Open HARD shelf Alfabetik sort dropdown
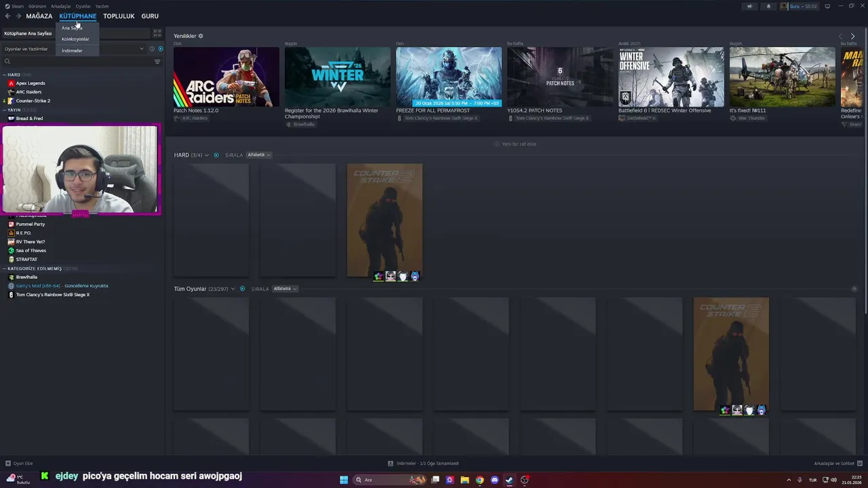 [x=259, y=155]
